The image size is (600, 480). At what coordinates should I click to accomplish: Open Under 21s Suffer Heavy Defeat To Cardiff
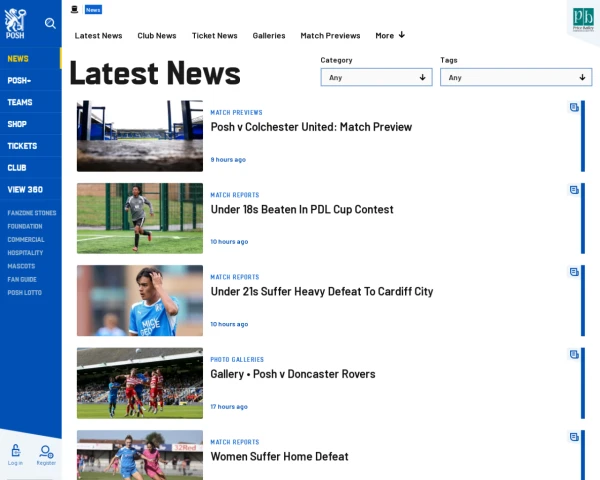coord(322,291)
